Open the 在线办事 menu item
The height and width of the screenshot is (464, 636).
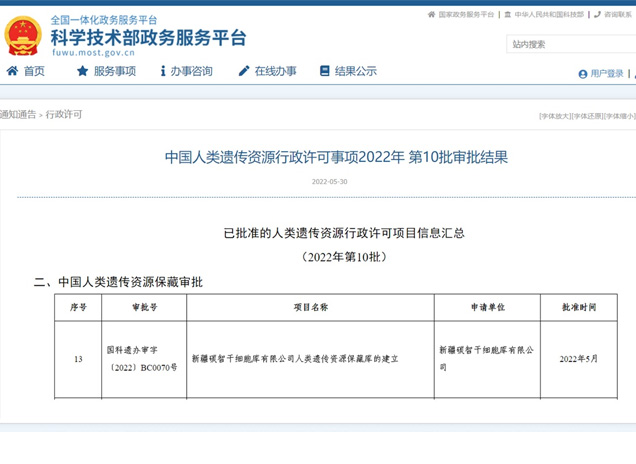pyautogui.click(x=275, y=71)
